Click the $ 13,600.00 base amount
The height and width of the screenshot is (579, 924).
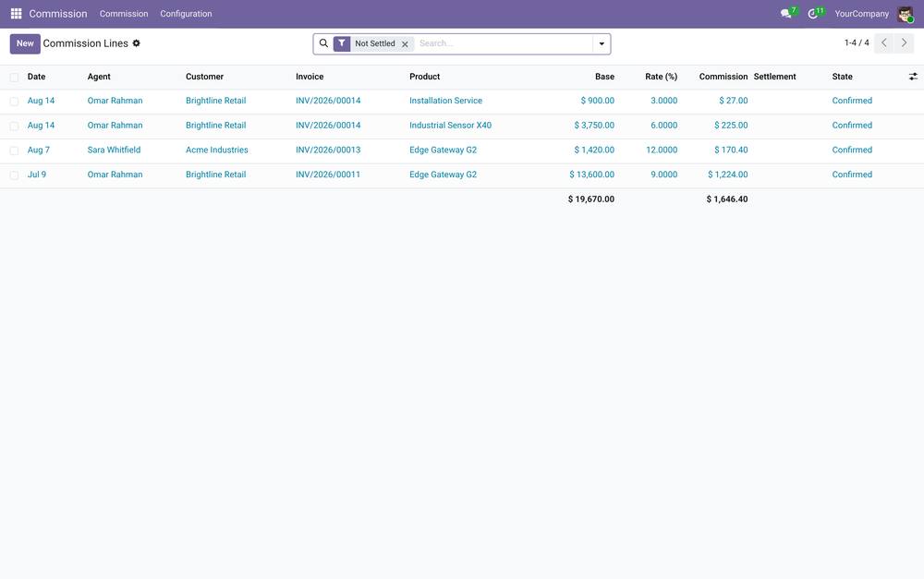point(591,175)
